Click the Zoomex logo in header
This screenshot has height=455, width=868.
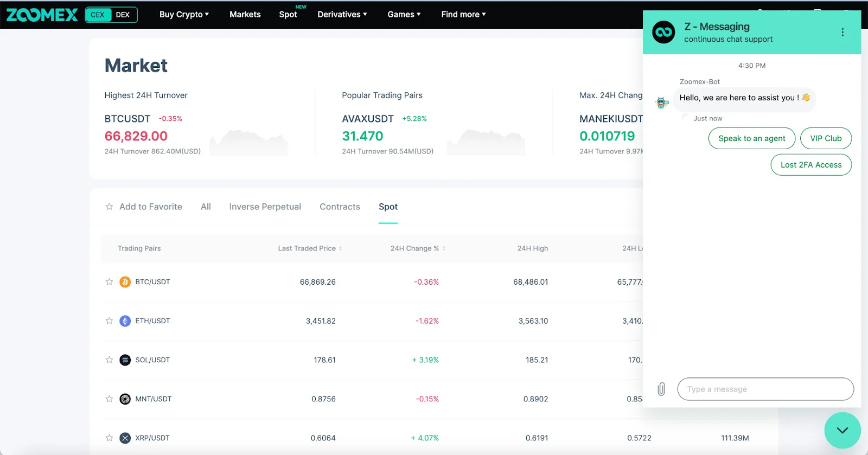tap(42, 15)
